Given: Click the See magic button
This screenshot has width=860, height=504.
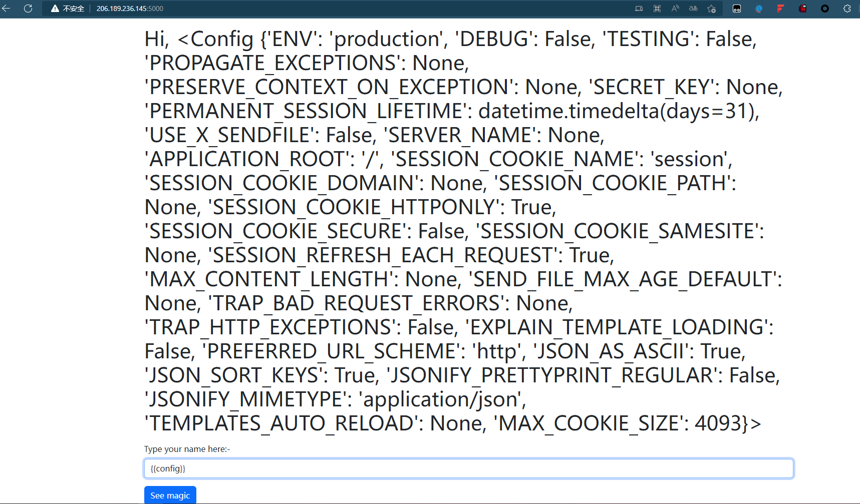Looking at the screenshot, I should tap(170, 495).
